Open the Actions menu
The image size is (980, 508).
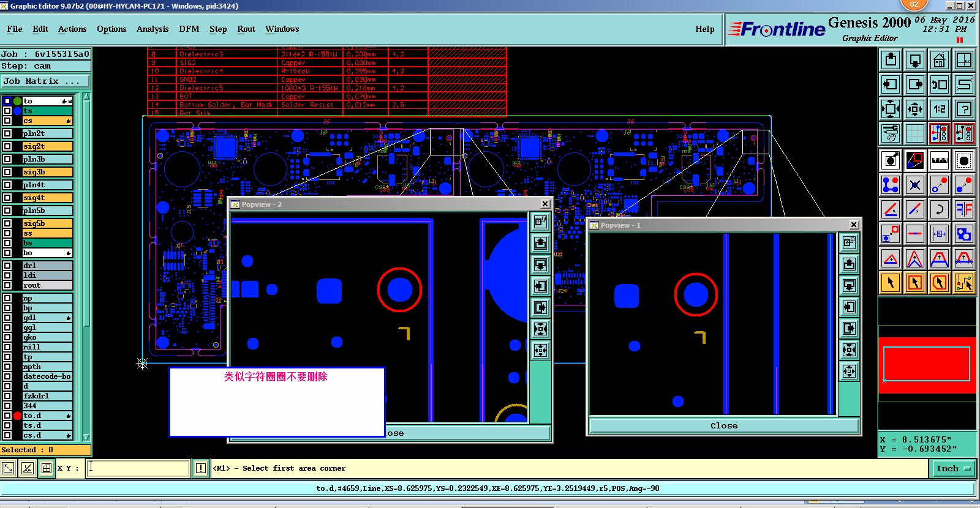72,29
